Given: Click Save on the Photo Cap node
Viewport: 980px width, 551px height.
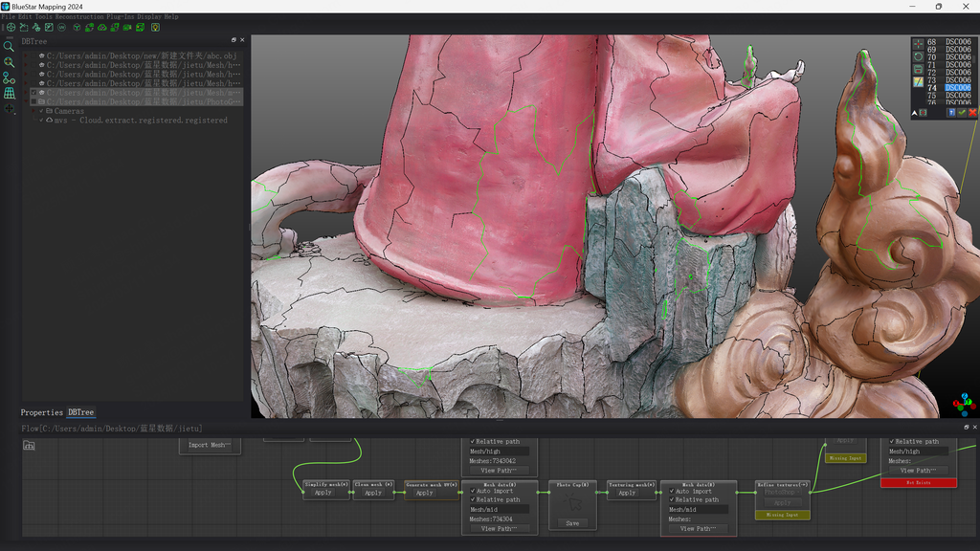Looking at the screenshot, I should coord(572,523).
